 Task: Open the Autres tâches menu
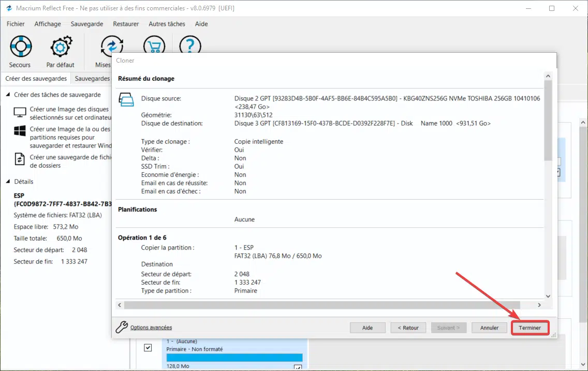point(167,24)
